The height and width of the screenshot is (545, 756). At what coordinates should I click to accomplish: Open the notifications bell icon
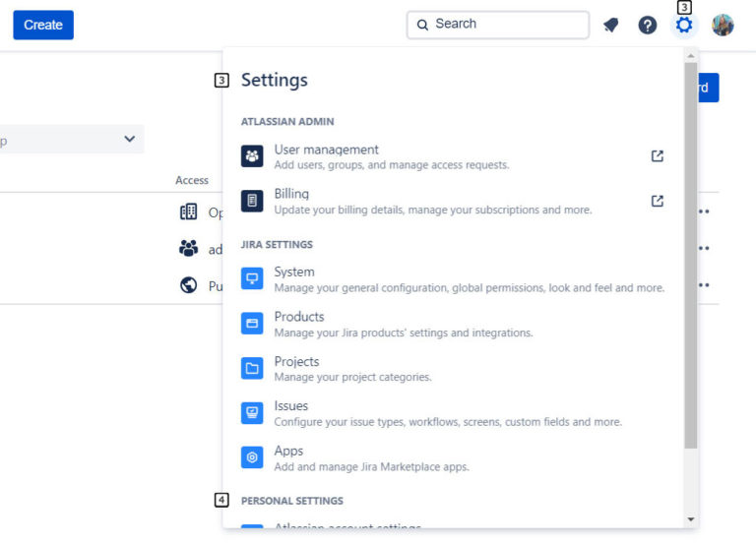coord(611,25)
